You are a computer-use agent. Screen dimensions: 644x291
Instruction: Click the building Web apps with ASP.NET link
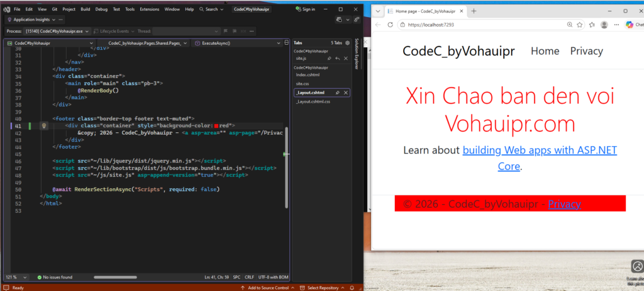[540, 151]
